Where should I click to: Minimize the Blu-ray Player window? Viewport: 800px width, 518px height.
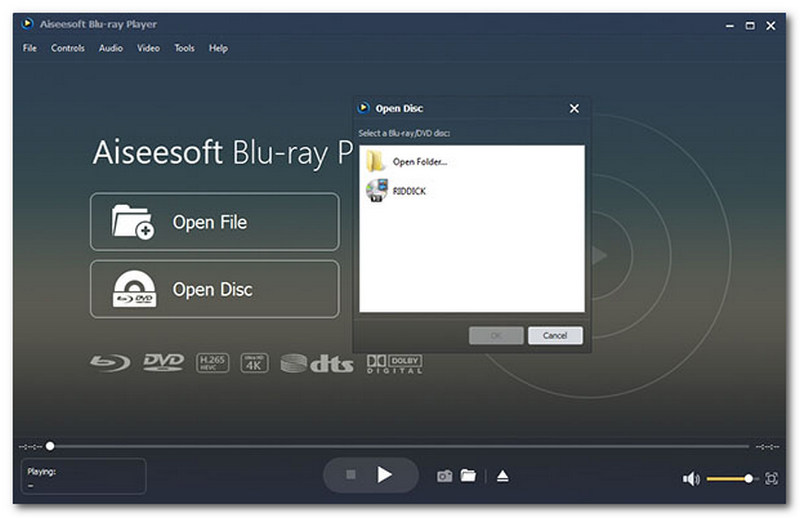[x=730, y=25]
